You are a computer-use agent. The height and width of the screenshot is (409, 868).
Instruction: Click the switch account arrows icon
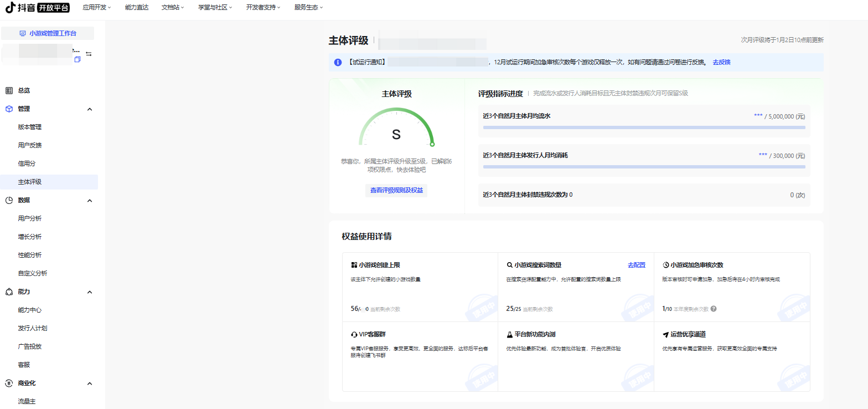coord(89,54)
